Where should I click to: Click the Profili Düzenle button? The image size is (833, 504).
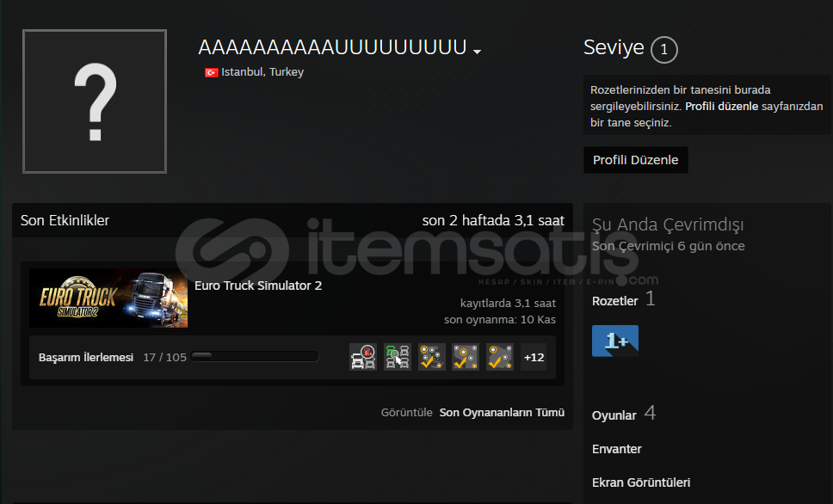pyautogui.click(x=635, y=160)
